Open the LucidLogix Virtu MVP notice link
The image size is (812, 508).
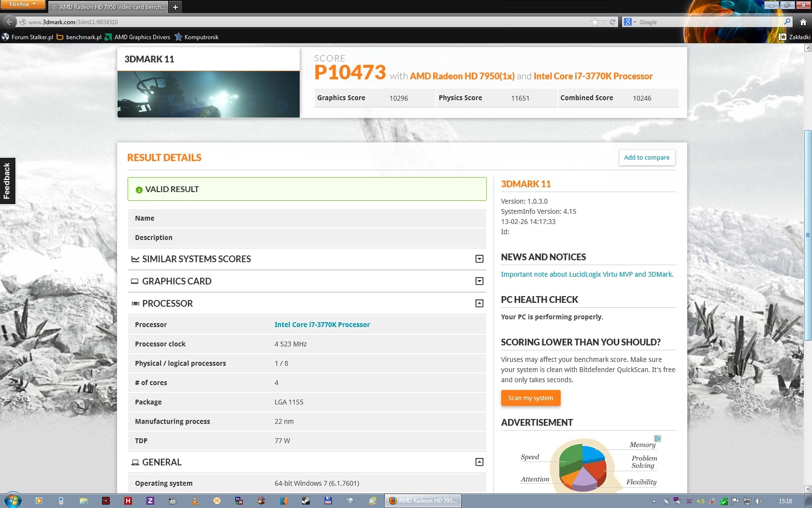point(587,274)
